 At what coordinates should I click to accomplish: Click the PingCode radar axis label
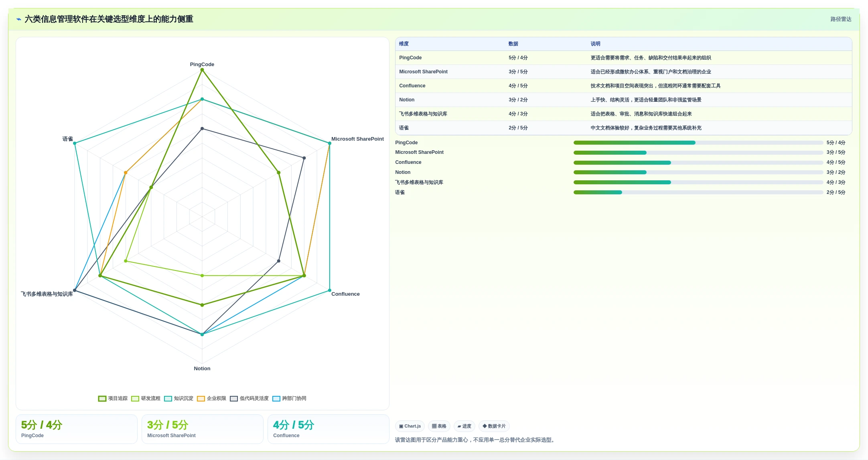pyautogui.click(x=202, y=65)
